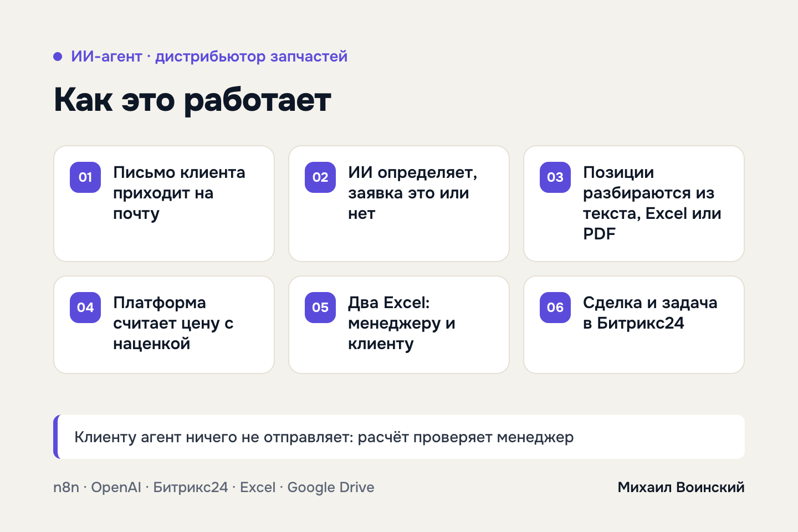Click "n8n" in the footer tools list
Viewport: 798px width, 532px height.
(x=66, y=488)
